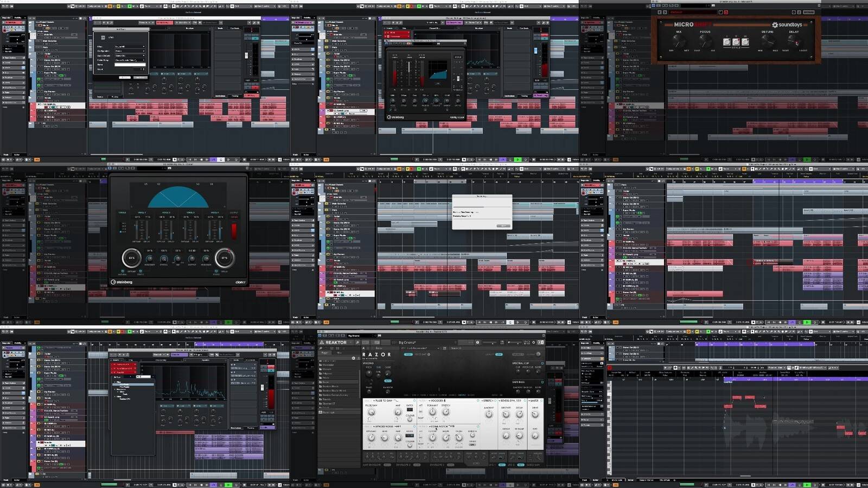
Task: Toggle the Safe Bass switch in Razor
Action: click(x=542, y=382)
